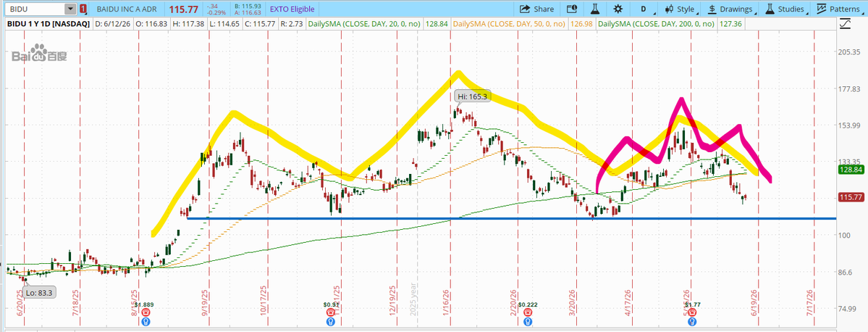
Task: Click the BAIDU INC A ADR company name
Action: (128, 9)
